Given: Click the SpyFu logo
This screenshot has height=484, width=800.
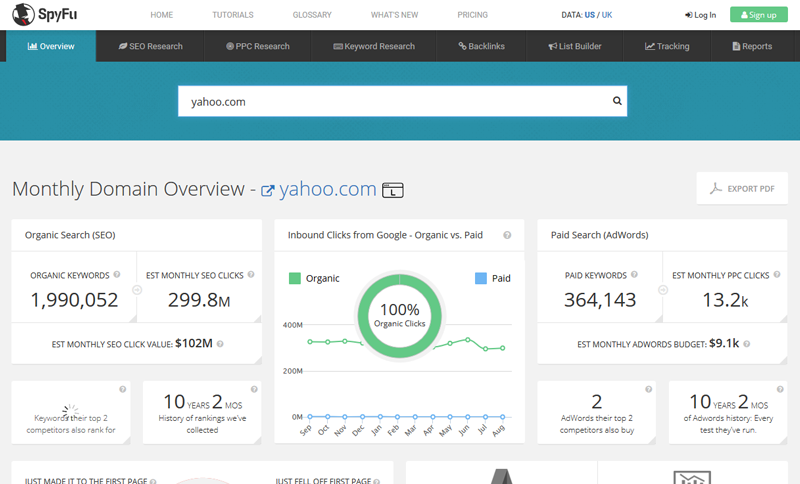Looking at the screenshot, I should coord(45,14).
